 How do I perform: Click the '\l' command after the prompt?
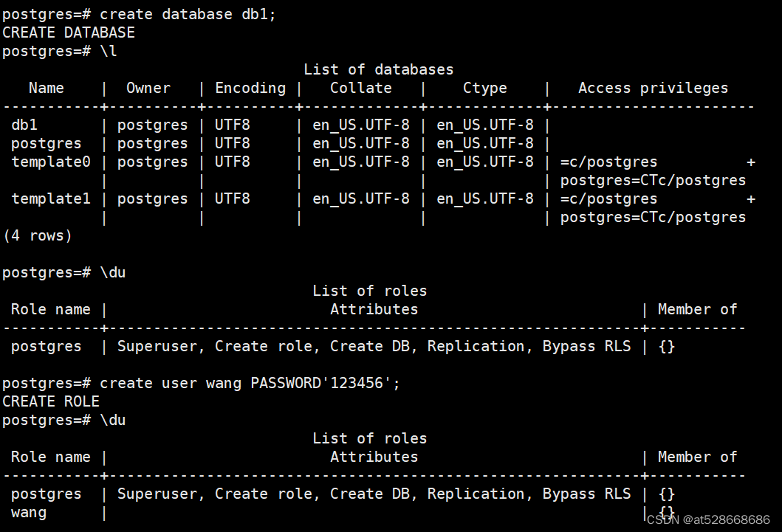[x=109, y=52]
